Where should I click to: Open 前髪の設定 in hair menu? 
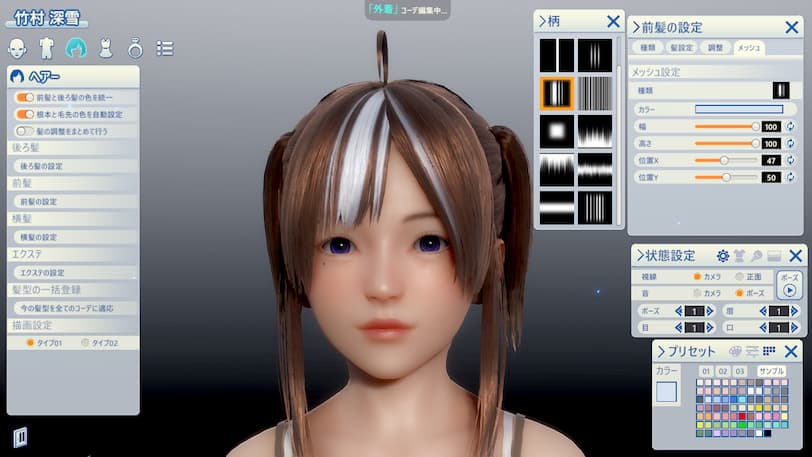pos(74,202)
